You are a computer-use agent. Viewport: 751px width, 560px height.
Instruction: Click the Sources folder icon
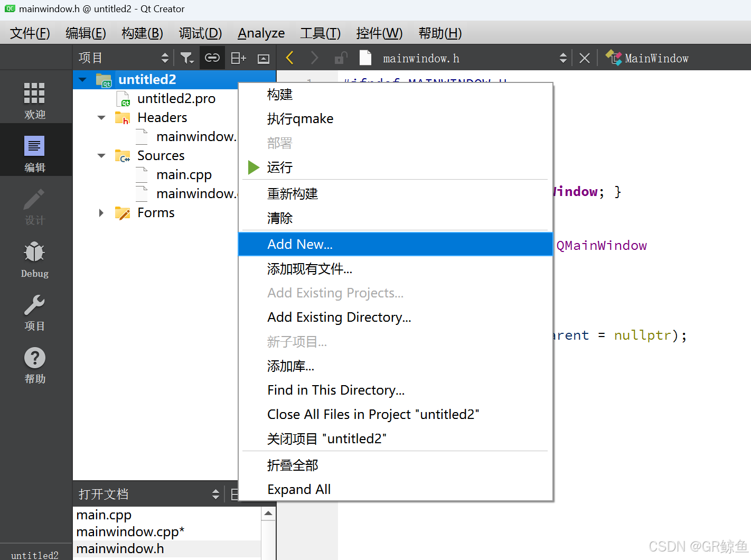[x=123, y=156]
